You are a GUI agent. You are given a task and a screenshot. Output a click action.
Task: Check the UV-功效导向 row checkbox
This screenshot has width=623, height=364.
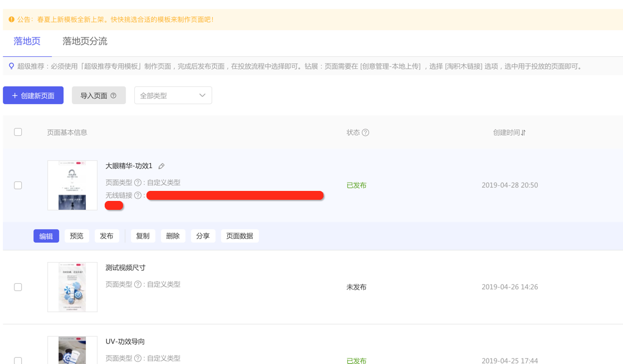point(18,361)
